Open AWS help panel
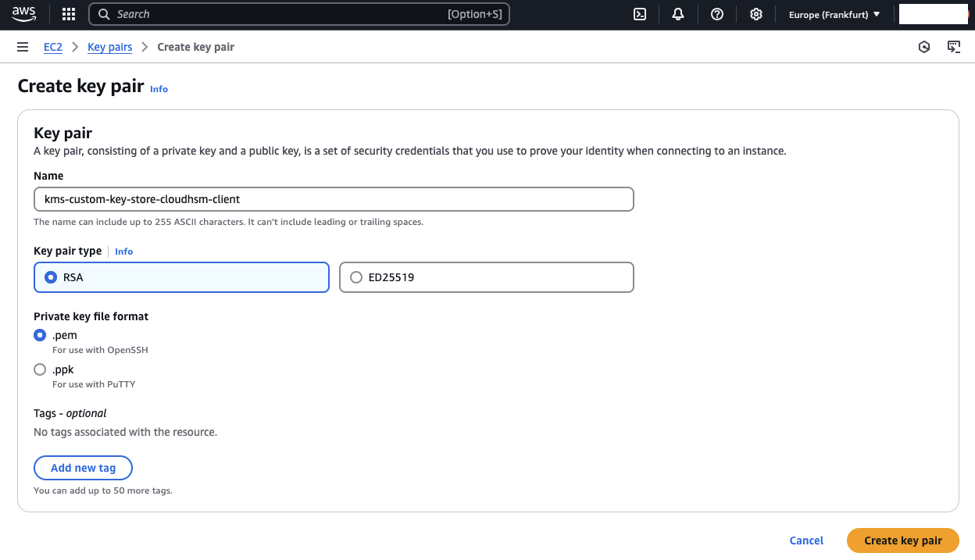 coord(716,13)
